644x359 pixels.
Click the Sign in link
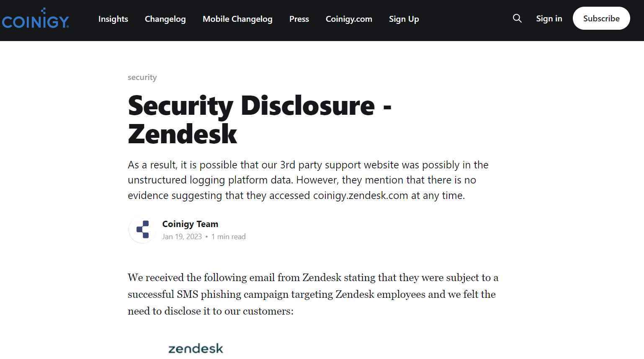(549, 18)
